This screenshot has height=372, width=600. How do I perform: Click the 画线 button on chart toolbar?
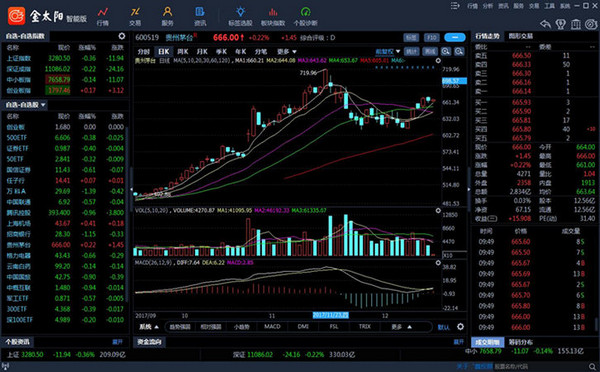(x=430, y=51)
